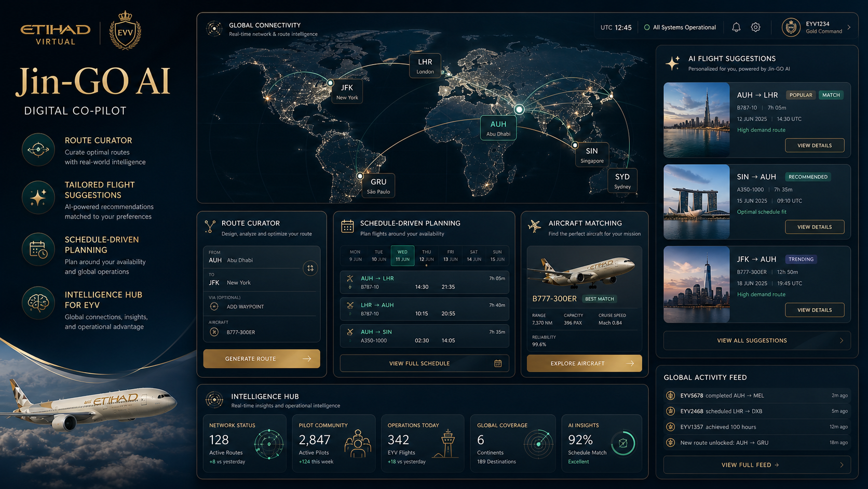
Task: Click the Schedule-Driven Planning sidebar icon
Action: point(38,249)
